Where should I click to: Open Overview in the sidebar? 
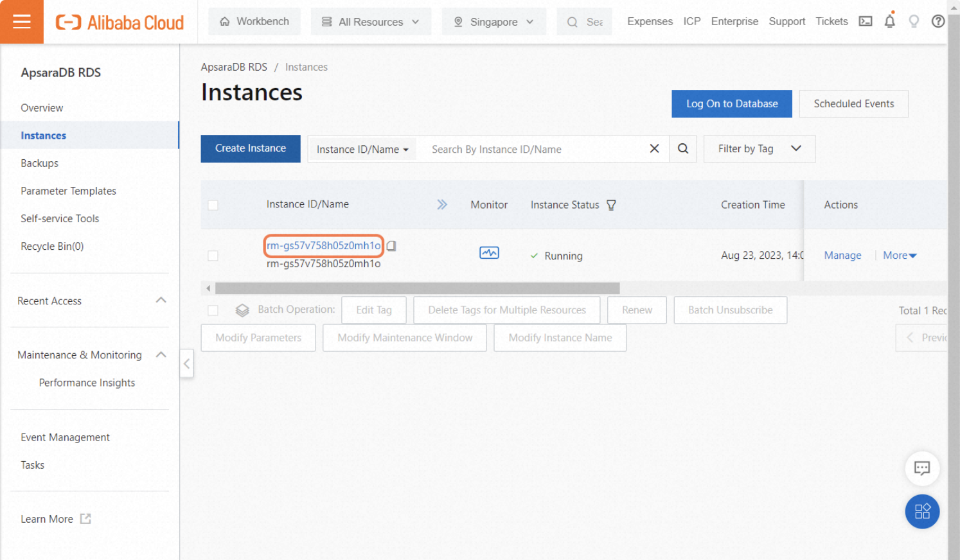[x=42, y=108]
